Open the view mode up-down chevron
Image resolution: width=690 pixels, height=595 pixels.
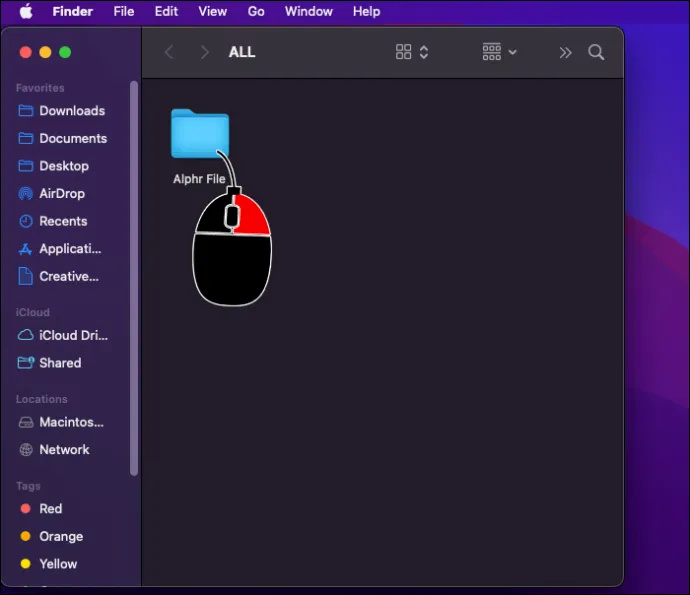click(x=424, y=52)
